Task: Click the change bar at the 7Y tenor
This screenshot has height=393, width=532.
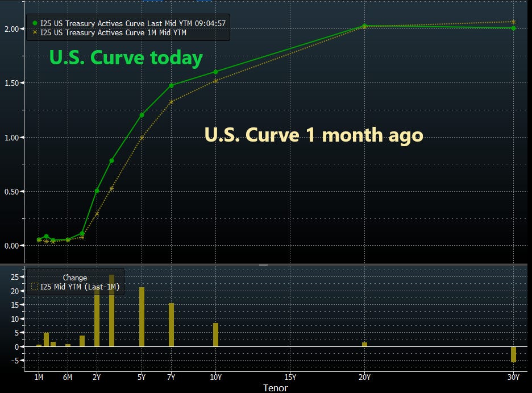Action: pyautogui.click(x=171, y=325)
